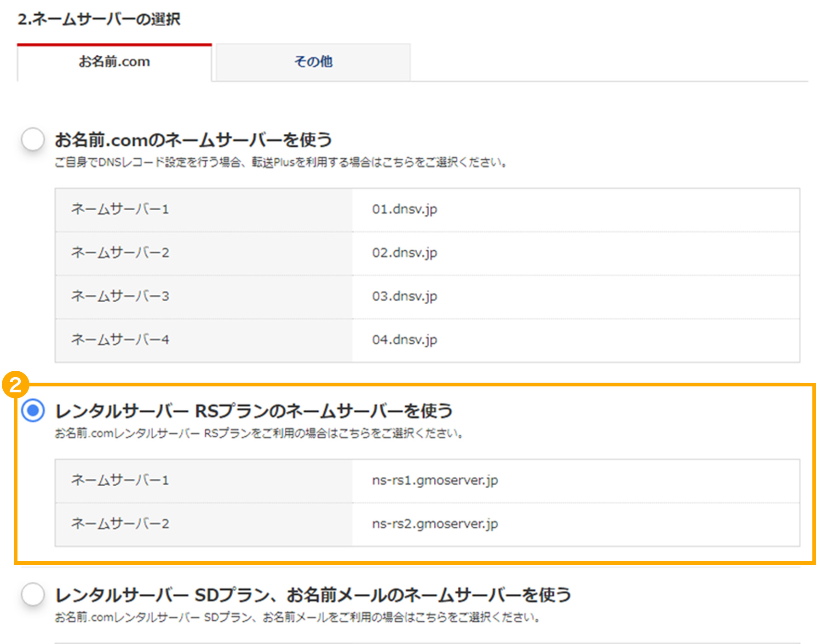Image resolution: width=828 pixels, height=644 pixels.
Task: Click the お名前.comのネームサーバーを使う heading
Action: pyautogui.click(x=193, y=140)
